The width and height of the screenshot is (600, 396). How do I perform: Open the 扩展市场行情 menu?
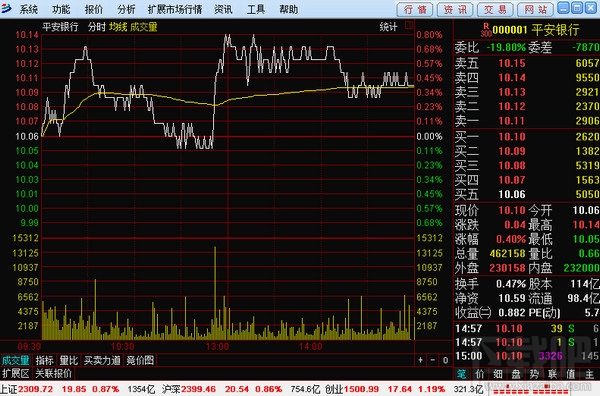point(175,9)
